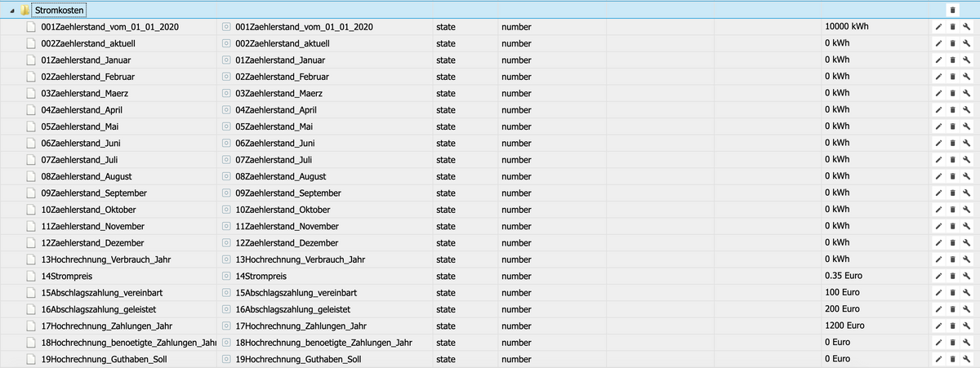Image resolution: width=980 pixels, height=368 pixels.
Task: Delete the 10Zaehlerstand_Oktober object
Action: (x=952, y=210)
